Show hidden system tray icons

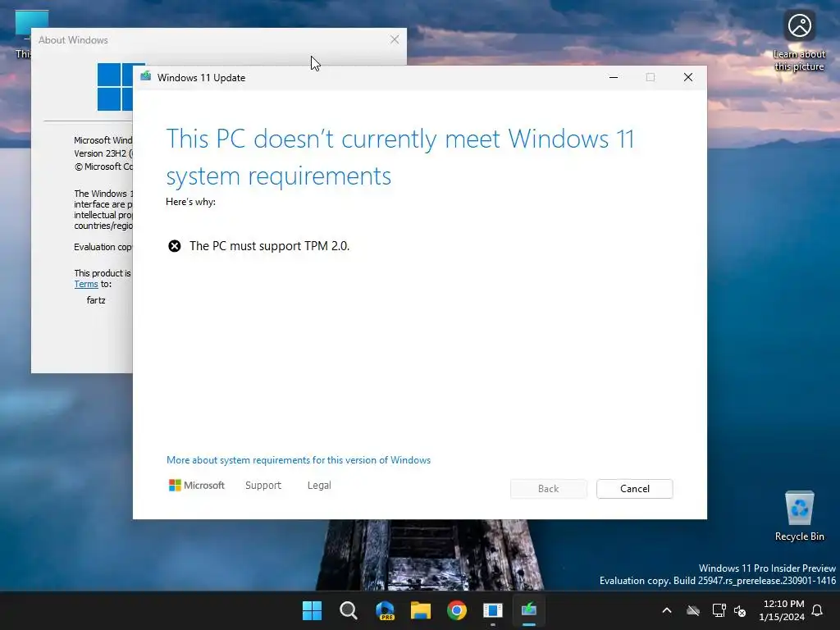667,610
